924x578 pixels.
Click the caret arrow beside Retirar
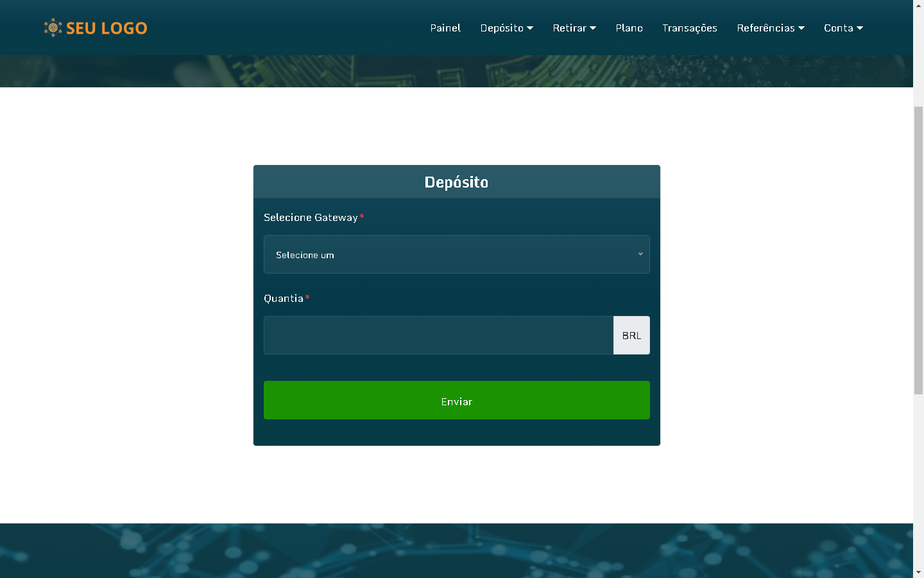(593, 28)
